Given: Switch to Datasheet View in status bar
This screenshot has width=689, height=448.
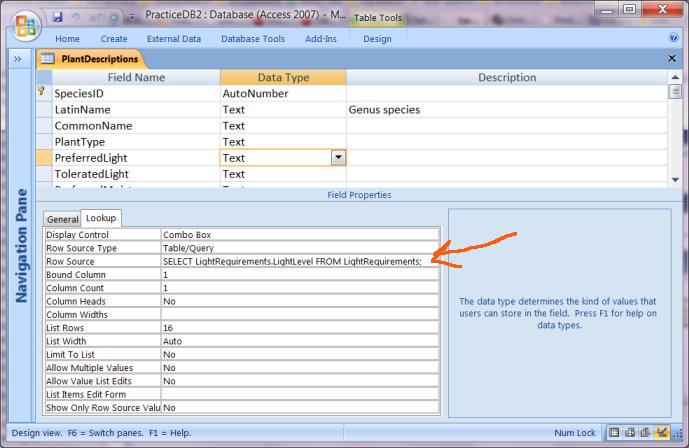Looking at the screenshot, I should pos(614,433).
